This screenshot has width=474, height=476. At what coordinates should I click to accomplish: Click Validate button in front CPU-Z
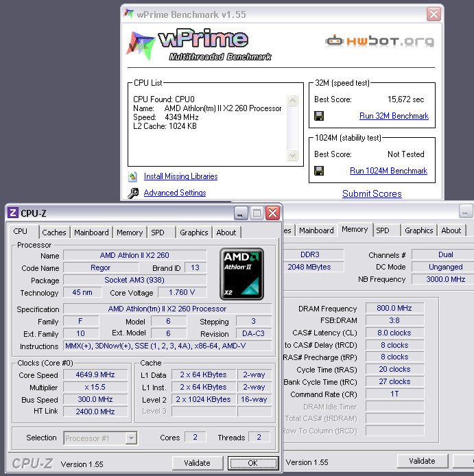tap(198, 463)
